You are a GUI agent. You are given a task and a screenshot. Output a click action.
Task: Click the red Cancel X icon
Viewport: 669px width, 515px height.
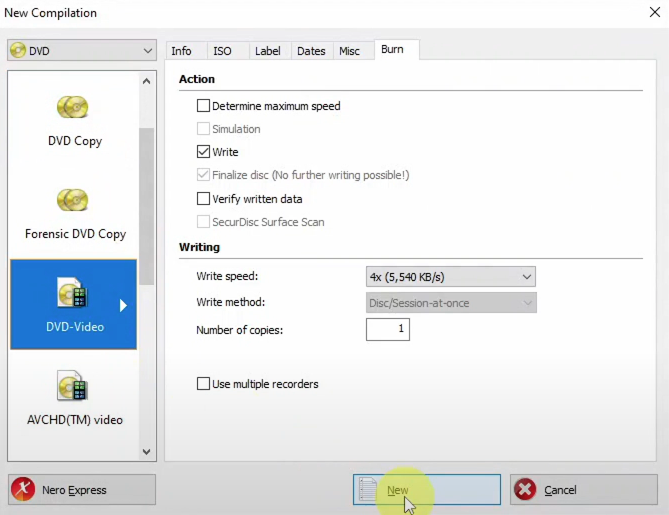(x=525, y=490)
